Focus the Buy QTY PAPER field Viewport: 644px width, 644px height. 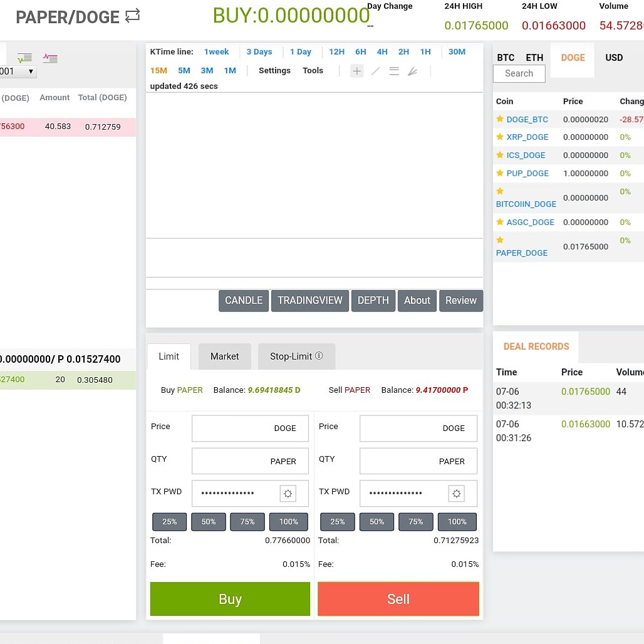(250, 461)
